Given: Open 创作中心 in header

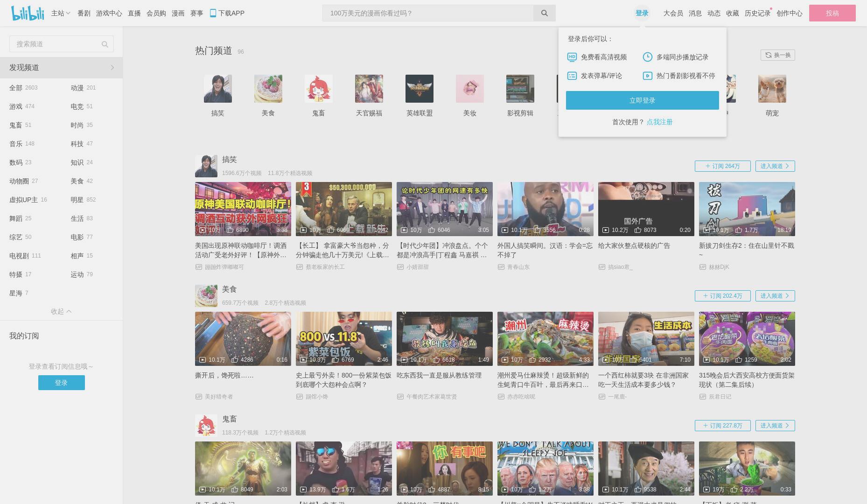Looking at the screenshot, I should coord(790,13).
